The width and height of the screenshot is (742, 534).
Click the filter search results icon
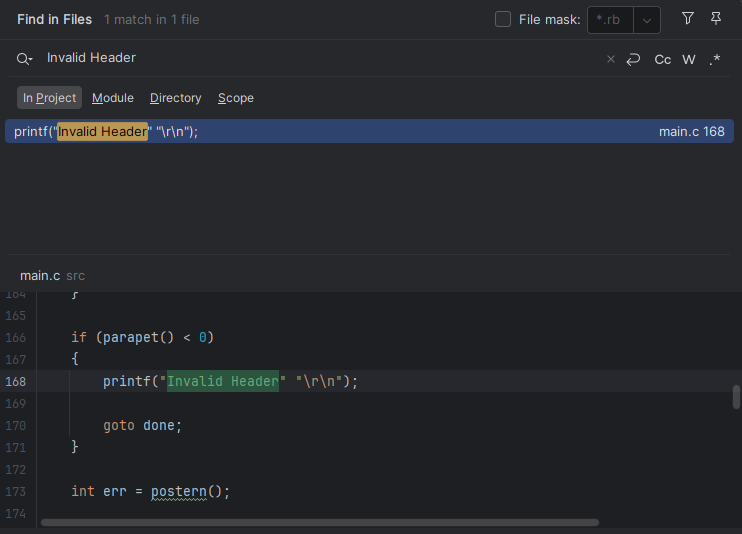pos(687,19)
